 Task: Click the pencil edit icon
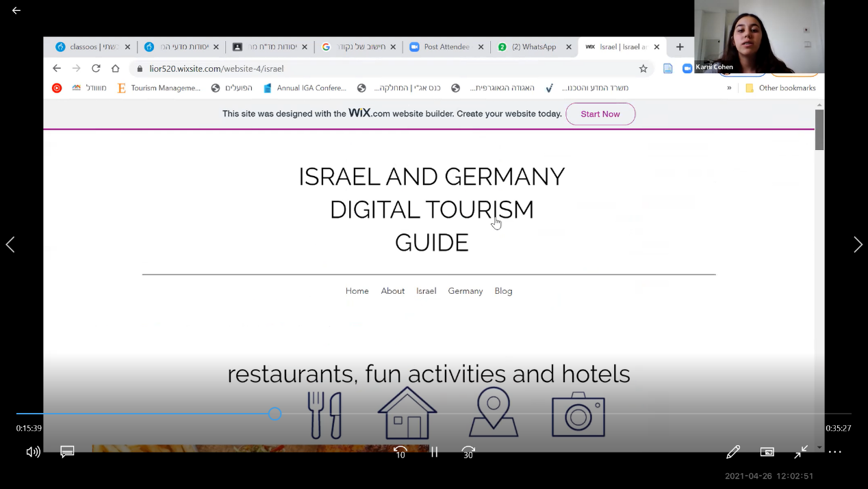tap(733, 452)
